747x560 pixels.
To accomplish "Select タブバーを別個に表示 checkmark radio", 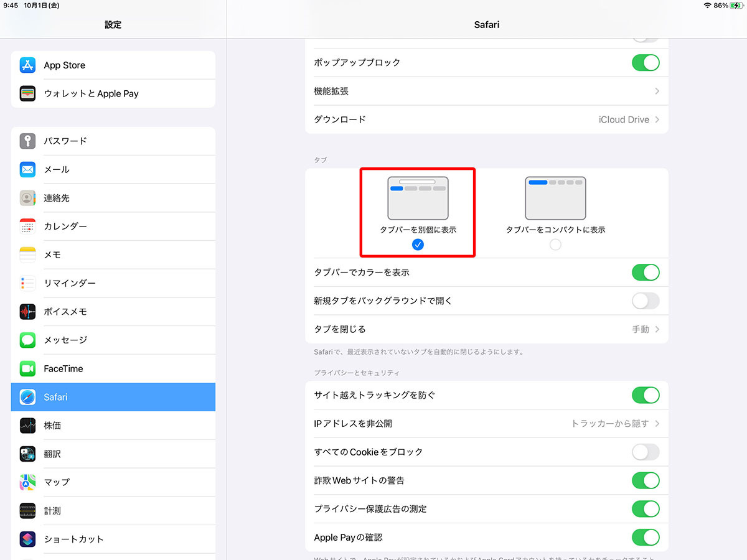I will click(418, 245).
